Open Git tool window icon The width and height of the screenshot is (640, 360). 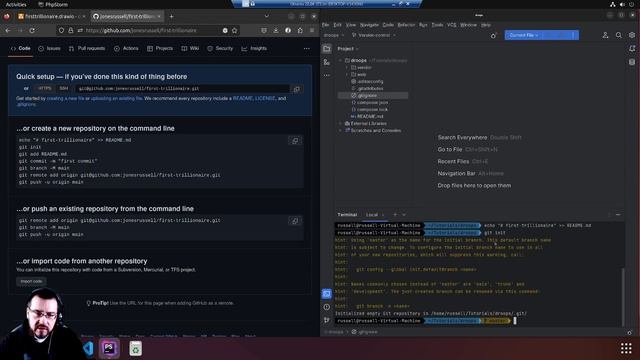pos(327,320)
